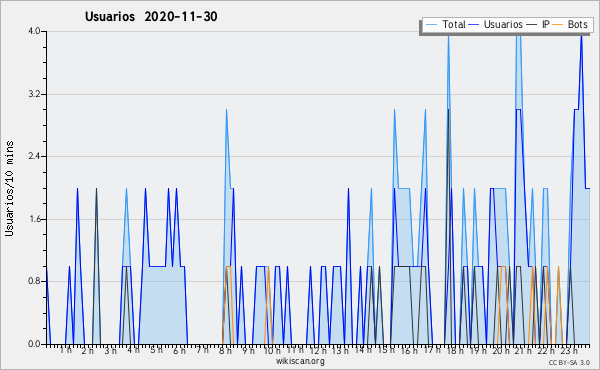Click the '22 h' x-axis label
Viewport: 600px width, 370px height.
(546, 350)
